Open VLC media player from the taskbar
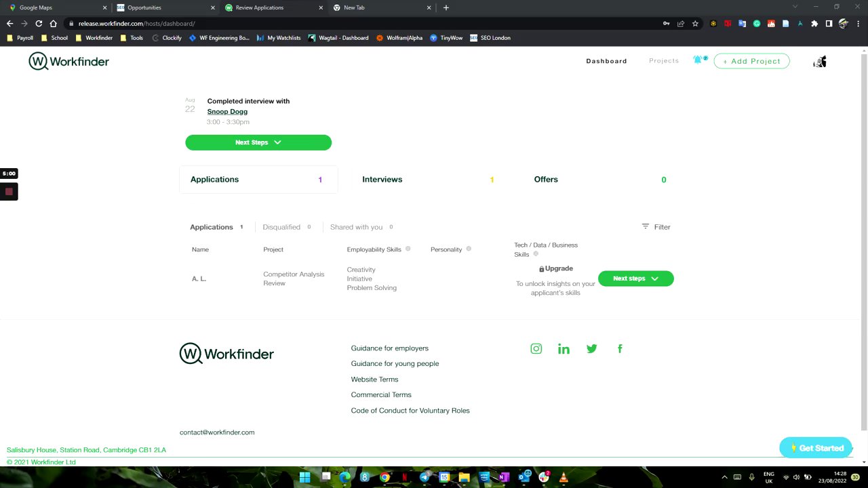This screenshot has width=868, height=488. click(x=564, y=477)
